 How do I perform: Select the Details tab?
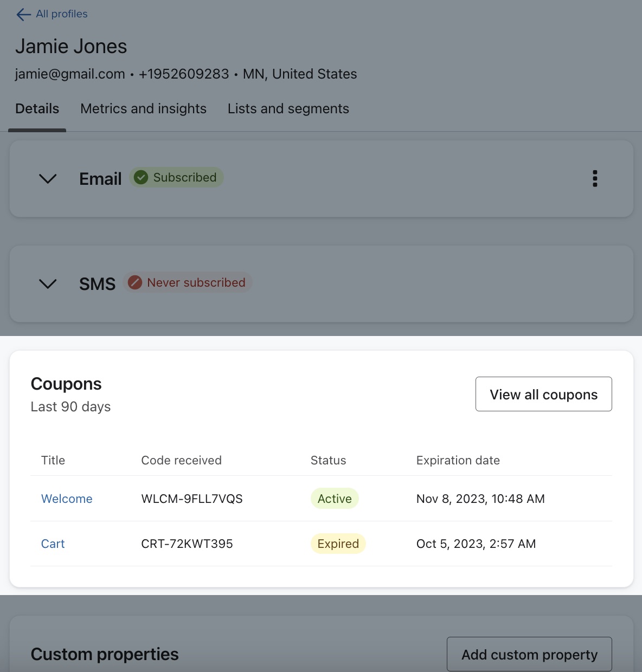pyautogui.click(x=37, y=108)
